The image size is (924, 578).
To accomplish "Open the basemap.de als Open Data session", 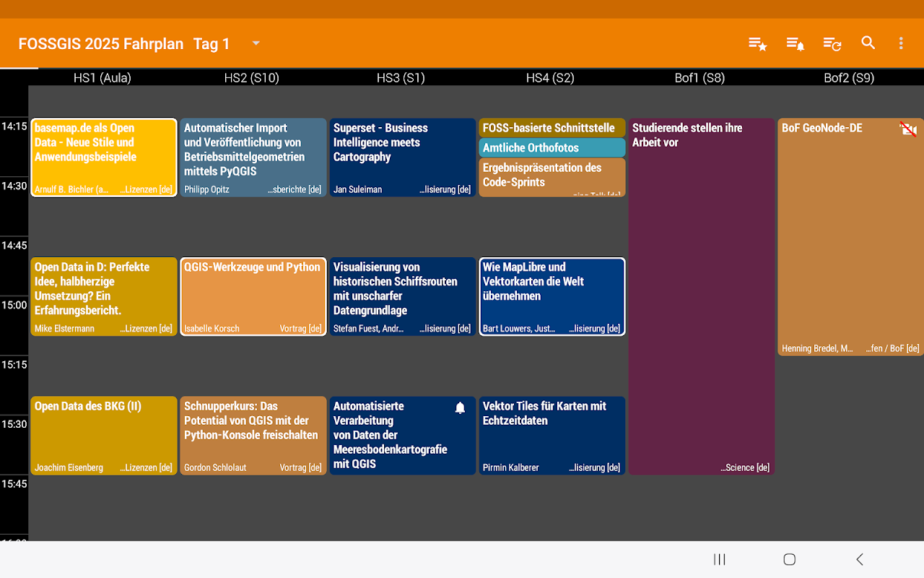I will [x=104, y=158].
